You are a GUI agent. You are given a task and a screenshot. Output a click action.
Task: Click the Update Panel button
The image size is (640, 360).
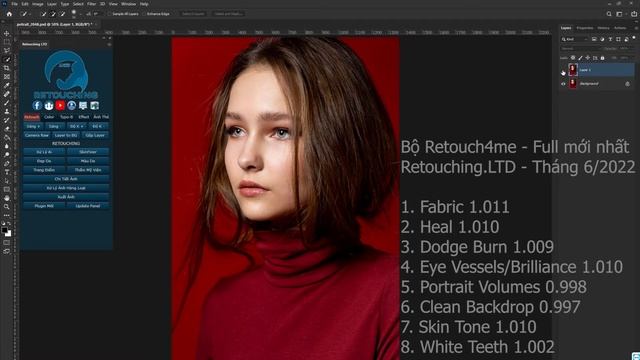88,206
